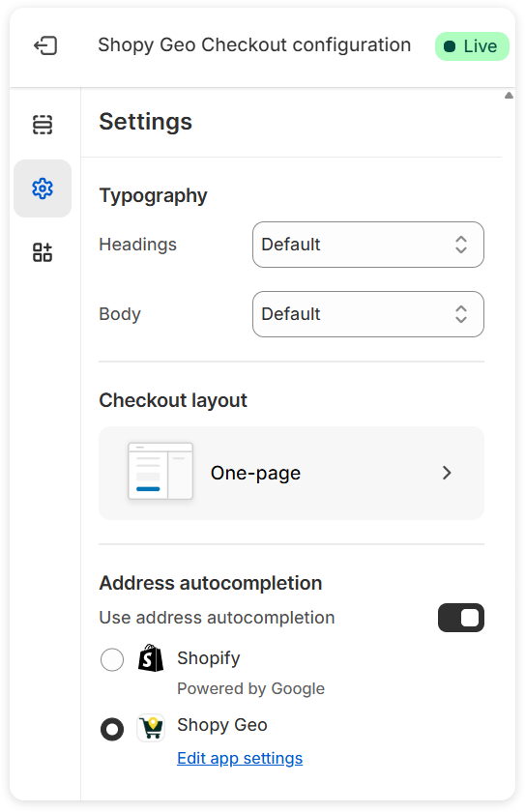525x812 pixels.
Task: Click the One-page layout thumbnail
Action: point(160,471)
